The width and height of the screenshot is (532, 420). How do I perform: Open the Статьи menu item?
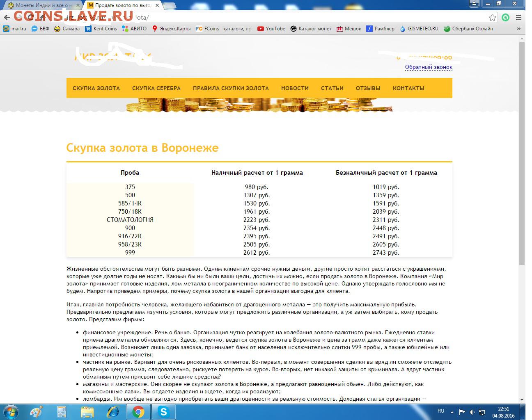click(x=332, y=88)
